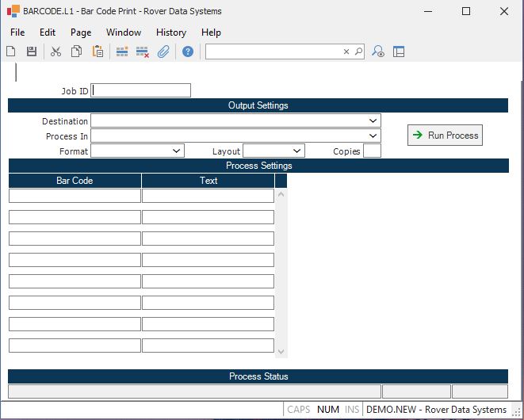Image resolution: width=524 pixels, height=420 pixels.
Task: Open the Format dropdown list
Action: click(x=177, y=151)
